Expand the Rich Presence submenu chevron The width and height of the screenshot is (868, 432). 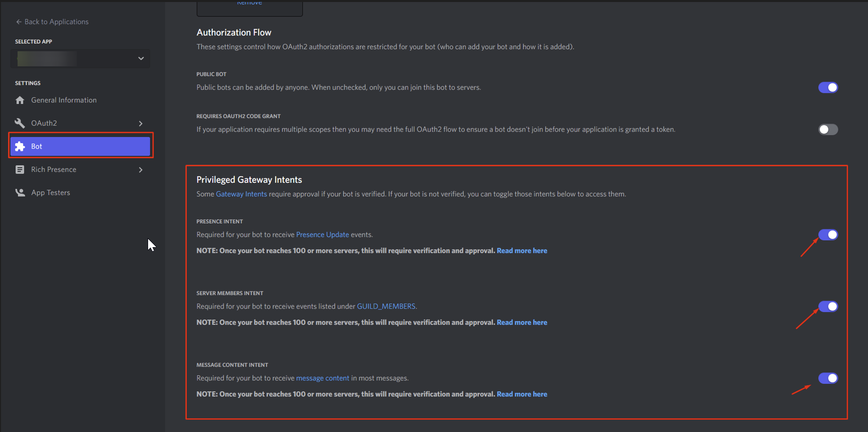pos(141,170)
